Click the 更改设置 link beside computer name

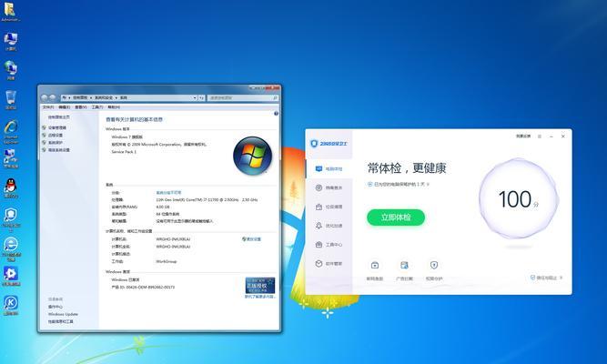254,239
